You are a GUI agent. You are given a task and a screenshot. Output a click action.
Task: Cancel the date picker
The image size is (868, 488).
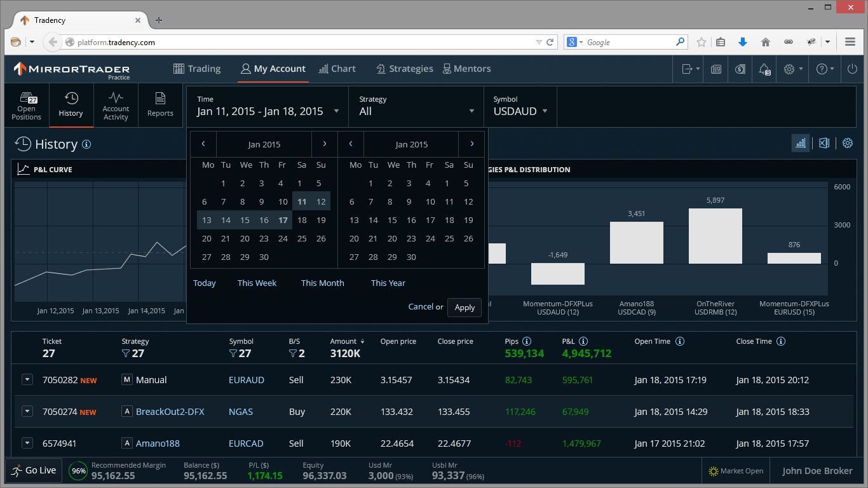(x=421, y=307)
